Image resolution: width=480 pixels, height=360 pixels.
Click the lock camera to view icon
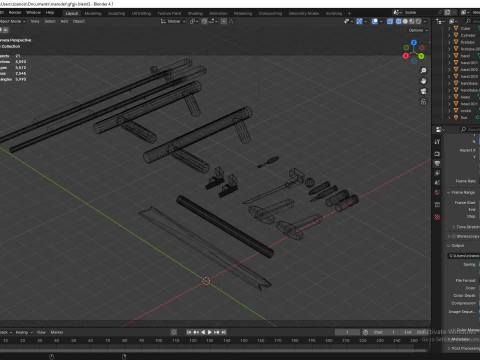423,102
